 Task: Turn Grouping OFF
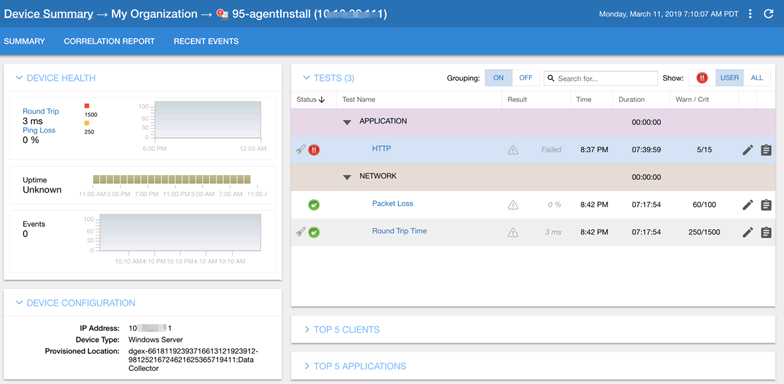pos(526,78)
